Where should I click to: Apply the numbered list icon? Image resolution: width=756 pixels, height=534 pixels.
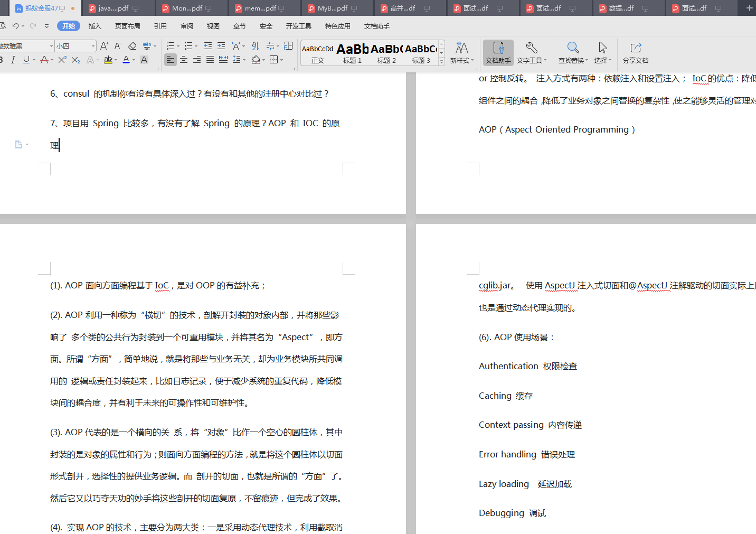[x=188, y=46]
